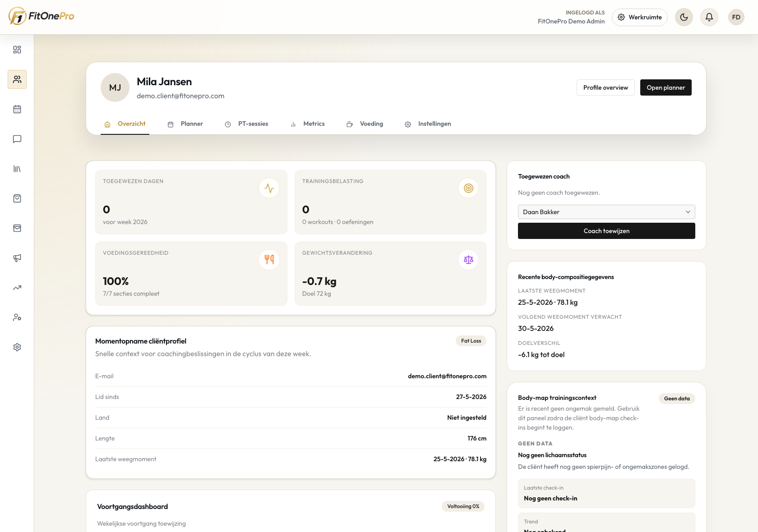Open the settings gear sidebar icon
758x532 pixels.
pos(17,347)
